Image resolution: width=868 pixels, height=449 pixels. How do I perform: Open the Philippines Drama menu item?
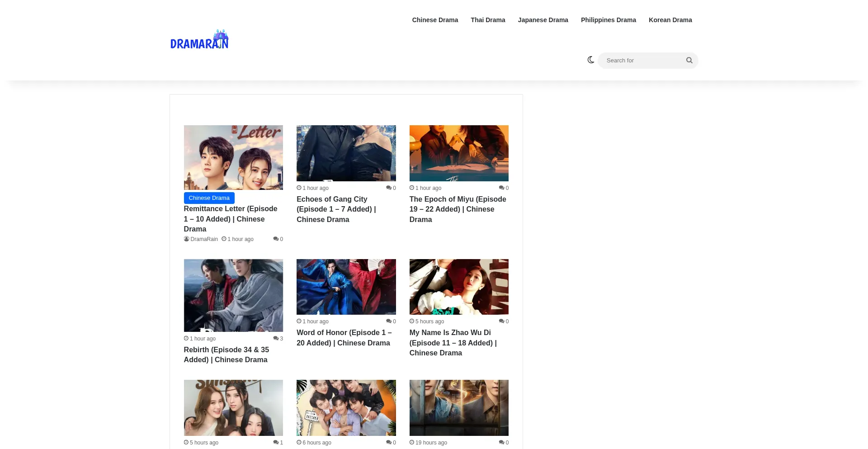tap(609, 20)
